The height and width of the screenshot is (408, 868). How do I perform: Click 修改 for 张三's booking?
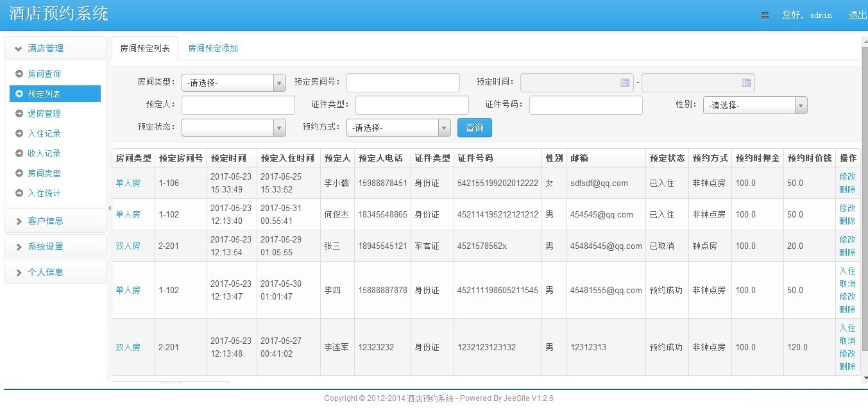click(847, 239)
